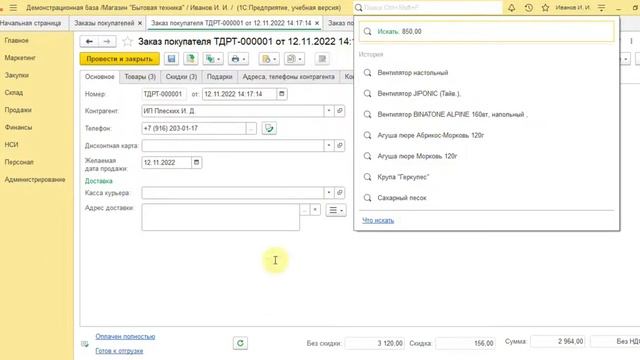Expand Касса курьера dropdown

click(x=329, y=193)
